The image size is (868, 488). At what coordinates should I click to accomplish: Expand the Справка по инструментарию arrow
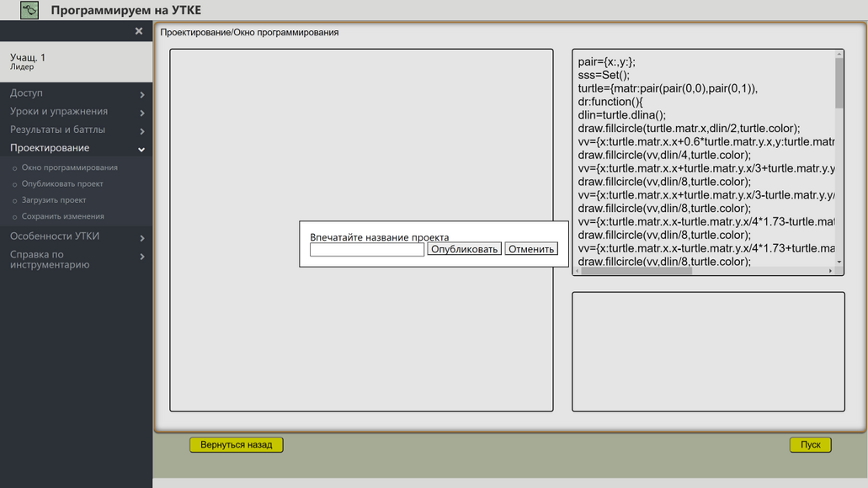(142, 256)
